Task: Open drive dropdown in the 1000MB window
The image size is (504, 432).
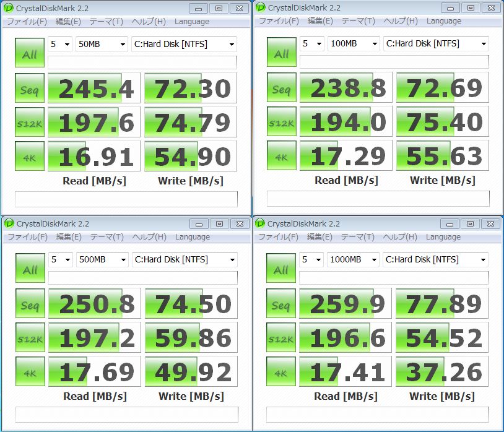Action: coord(435,259)
